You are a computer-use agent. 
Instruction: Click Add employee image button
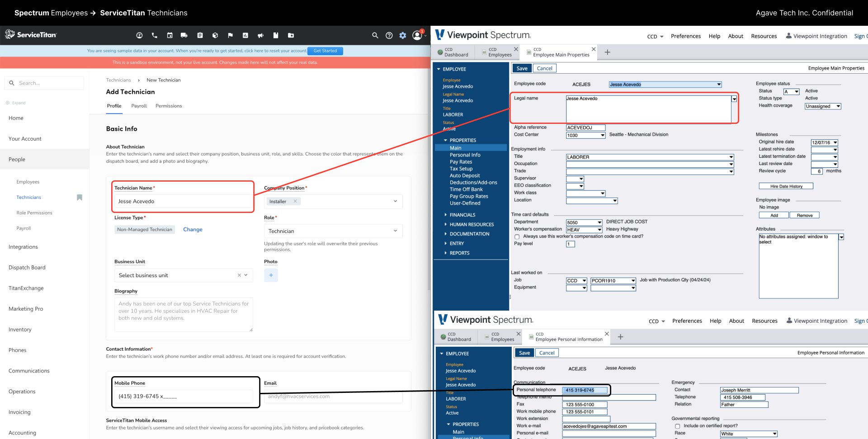(x=774, y=215)
